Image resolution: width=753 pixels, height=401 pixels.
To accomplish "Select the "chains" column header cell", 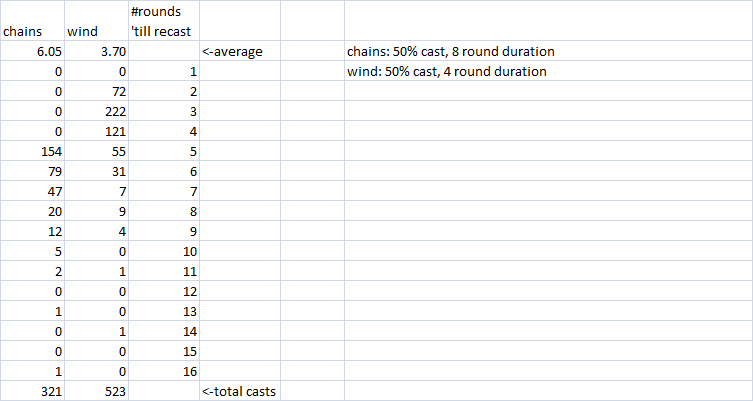I will (x=32, y=31).
